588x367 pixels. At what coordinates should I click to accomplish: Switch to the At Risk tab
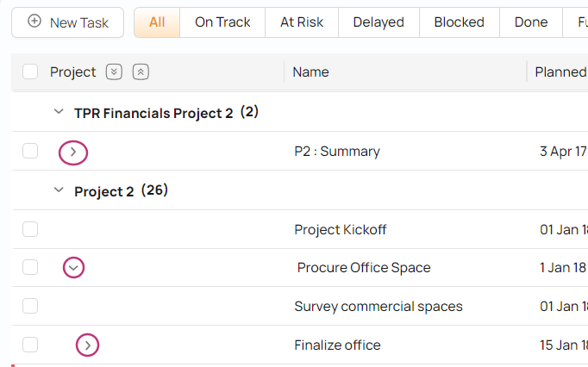302,22
